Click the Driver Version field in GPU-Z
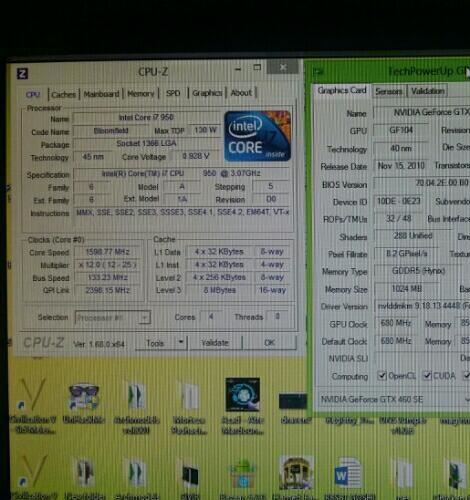Viewport: 470px width, 500px height. (x=422, y=306)
